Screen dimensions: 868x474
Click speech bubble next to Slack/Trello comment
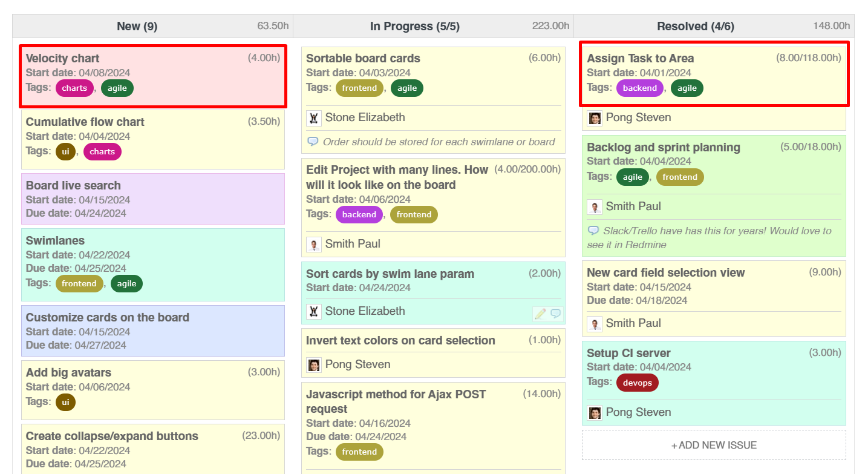coord(593,230)
